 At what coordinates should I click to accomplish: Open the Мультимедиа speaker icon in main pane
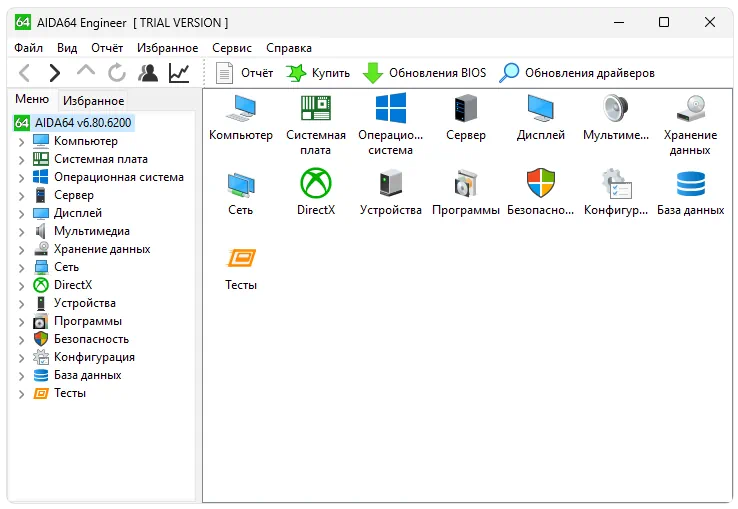(x=616, y=108)
